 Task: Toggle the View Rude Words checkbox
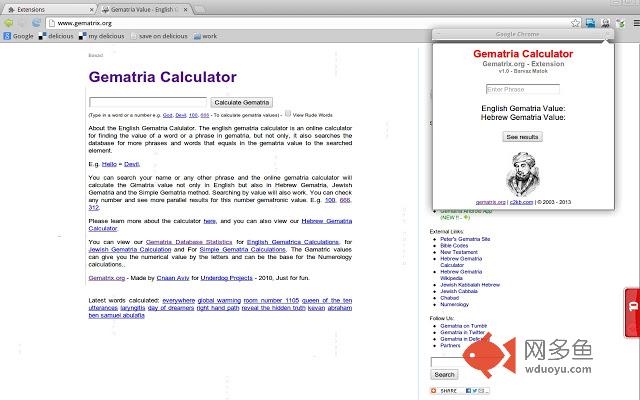(x=288, y=114)
